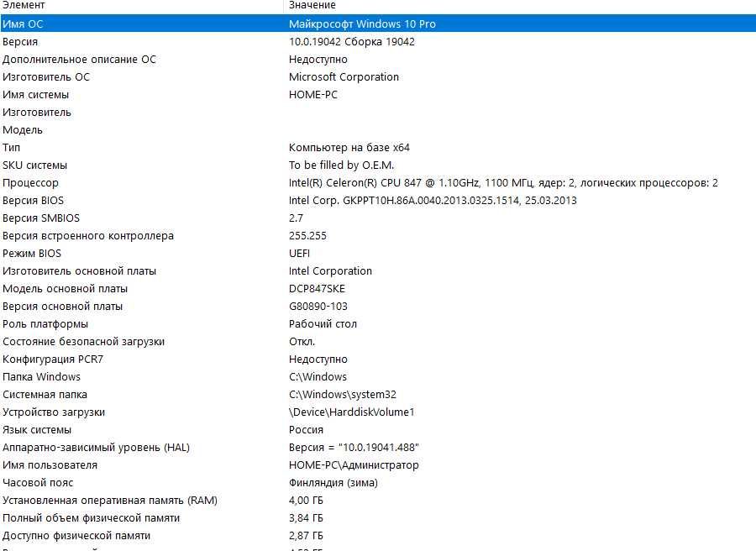Select the Тип row label
The height and width of the screenshot is (551, 756).
(x=11, y=148)
